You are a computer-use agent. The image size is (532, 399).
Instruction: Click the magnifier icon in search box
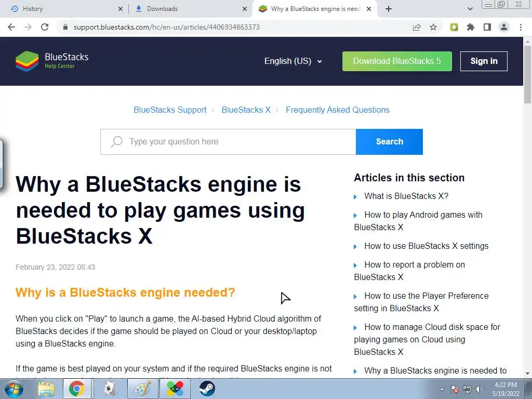click(116, 141)
